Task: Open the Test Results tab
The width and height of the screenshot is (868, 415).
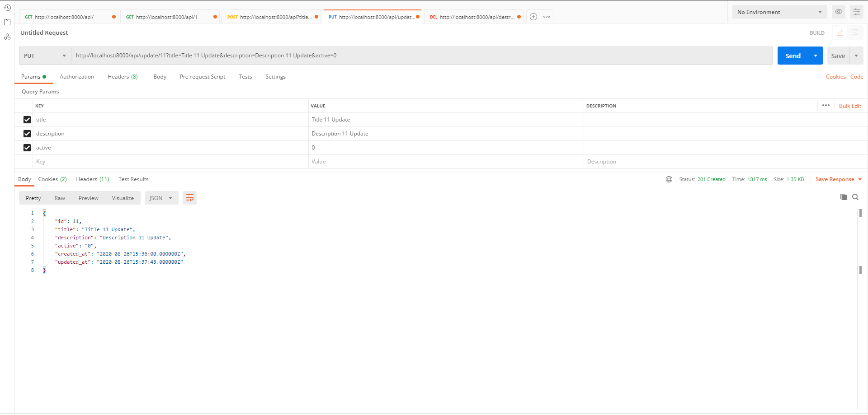Action: 133,179
